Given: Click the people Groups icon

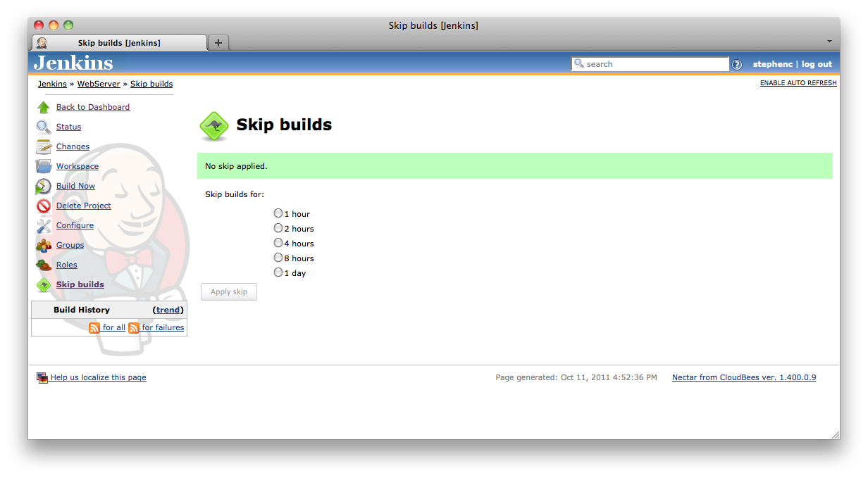Looking at the screenshot, I should coord(44,245).
